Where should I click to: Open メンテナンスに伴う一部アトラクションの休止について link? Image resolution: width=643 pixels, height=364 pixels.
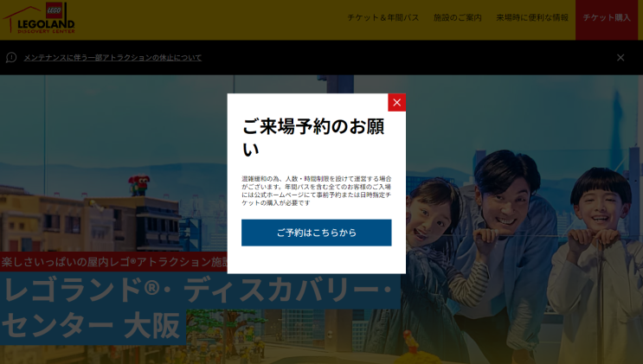coord(113,58)
